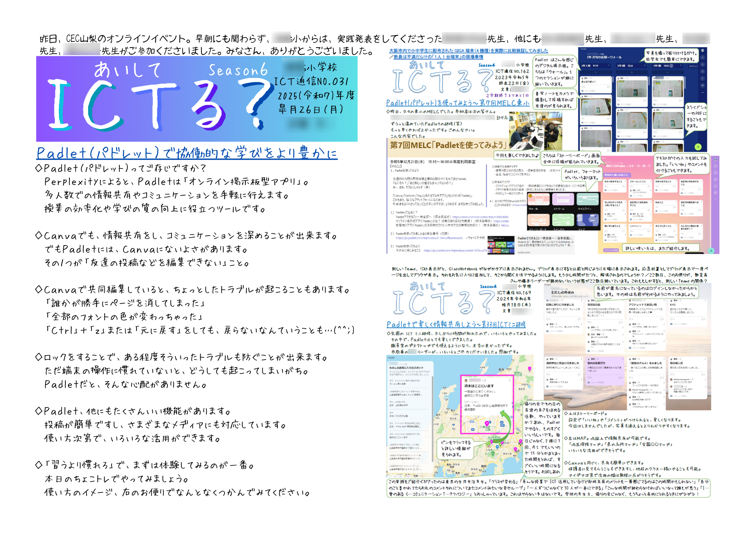Click the green plus button on the blue Padlet wall
Screen dimensions: 756x534
[x=698, y=147]
